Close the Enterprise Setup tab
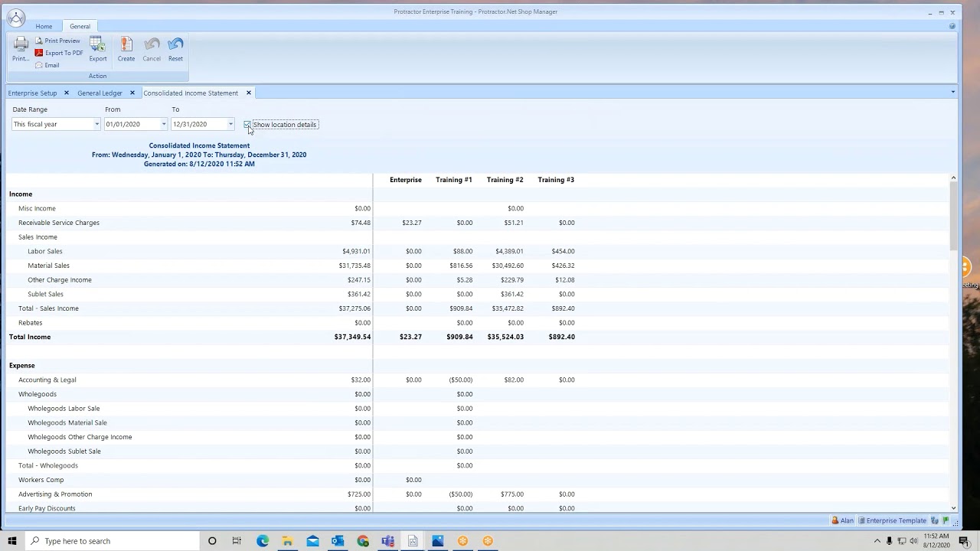This screenshot has height=551, width=980. click(66, 93)
